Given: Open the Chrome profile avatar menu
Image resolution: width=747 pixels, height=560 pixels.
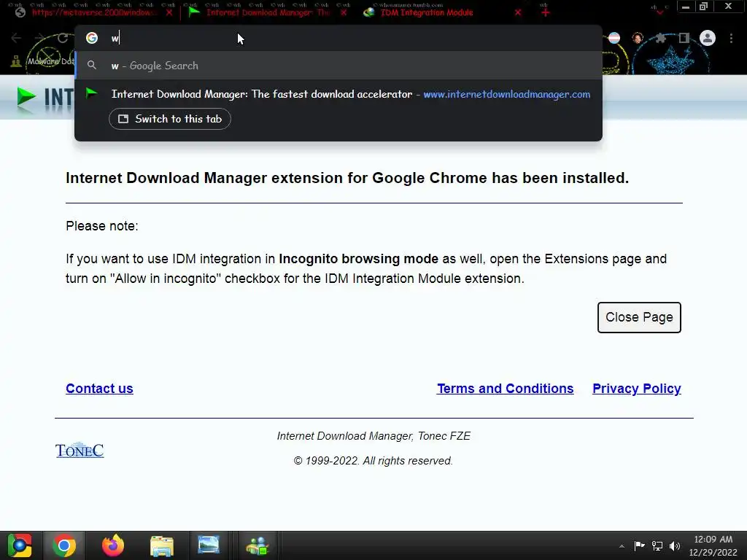Looking at the screenshot, I should click(708, 38).
